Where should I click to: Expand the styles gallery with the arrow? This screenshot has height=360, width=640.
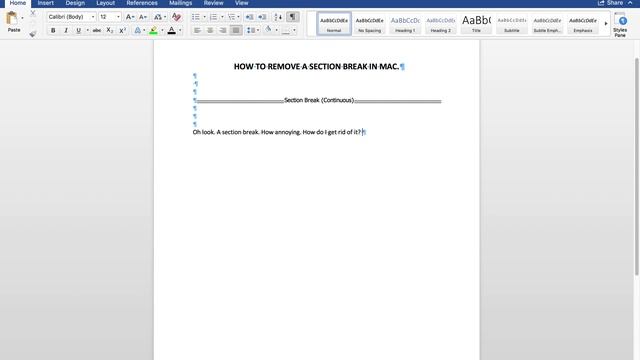click(x=606, y=24)
